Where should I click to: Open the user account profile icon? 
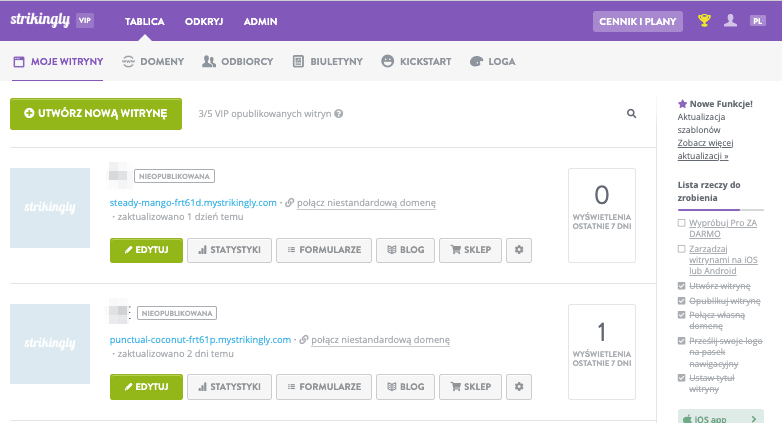(731, 20)
